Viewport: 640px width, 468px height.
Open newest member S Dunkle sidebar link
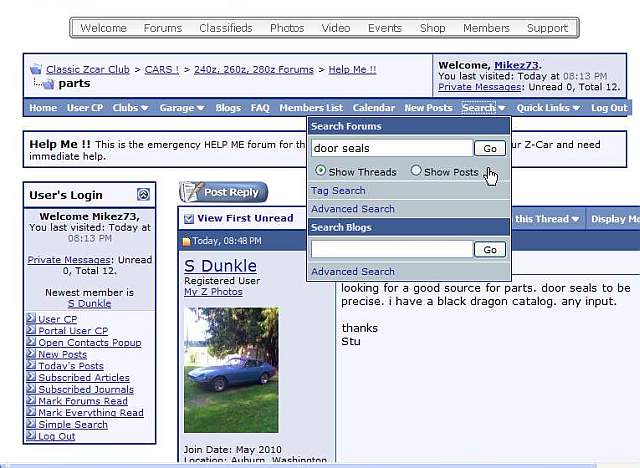point(89,304)
